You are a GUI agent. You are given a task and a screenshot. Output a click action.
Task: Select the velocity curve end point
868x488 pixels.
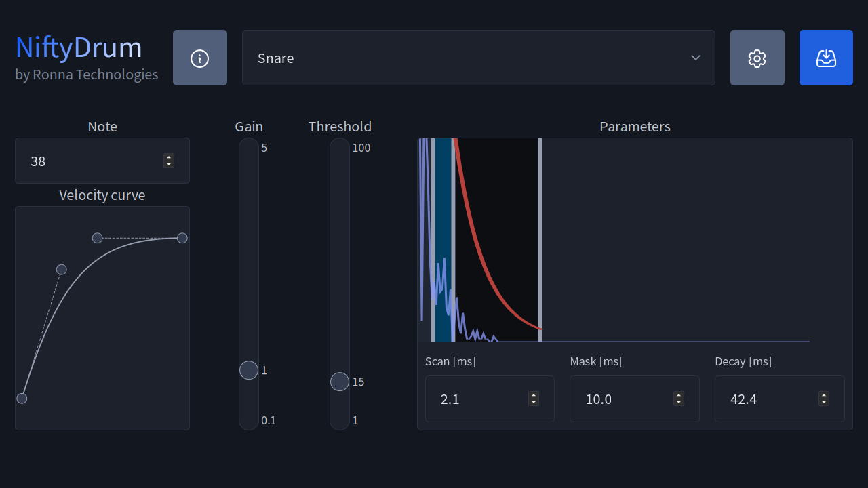pyautogui.click(x=182, y=238)
